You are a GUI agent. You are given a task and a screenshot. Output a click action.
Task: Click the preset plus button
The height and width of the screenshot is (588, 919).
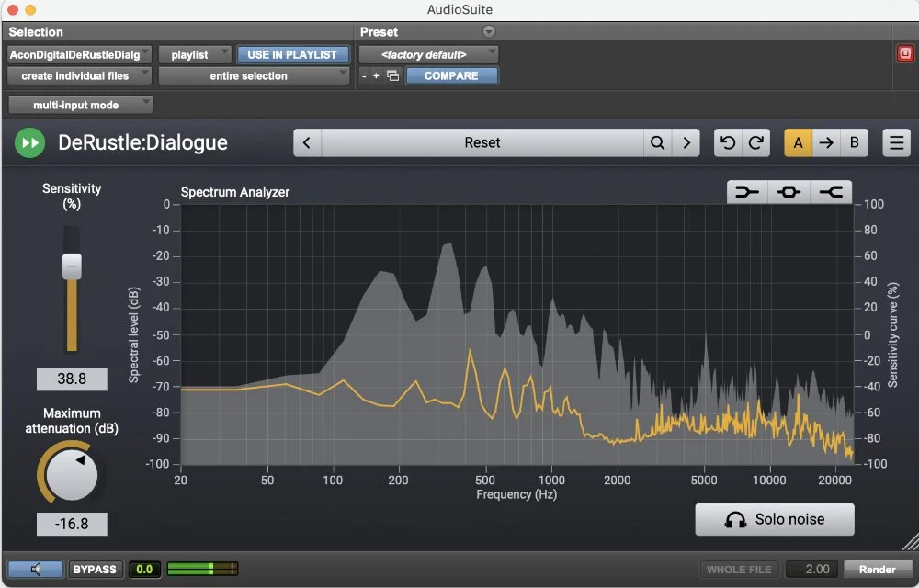pos(376,76)
